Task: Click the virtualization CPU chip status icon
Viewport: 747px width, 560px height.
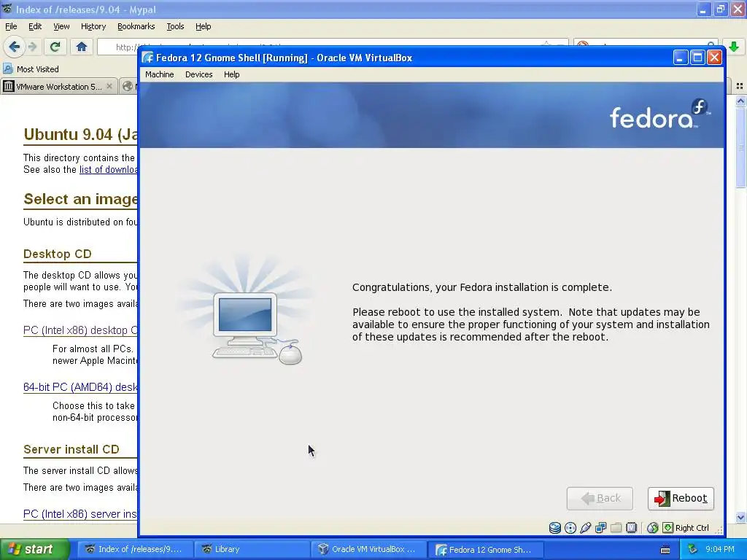Action: coord(631,528)
